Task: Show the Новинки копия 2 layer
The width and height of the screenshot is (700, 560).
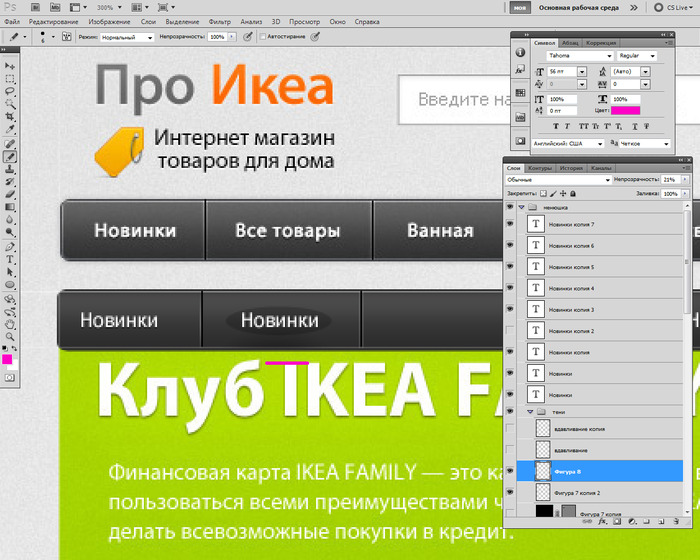Action: point(510,330)
